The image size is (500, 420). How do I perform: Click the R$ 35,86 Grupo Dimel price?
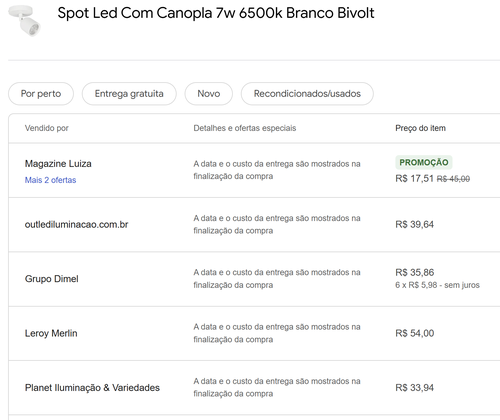coord(415,272)
